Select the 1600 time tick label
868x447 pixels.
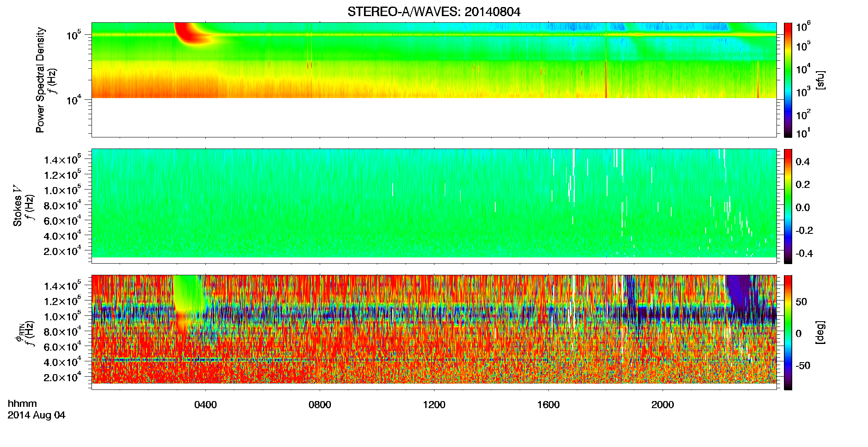coord(548,404)
